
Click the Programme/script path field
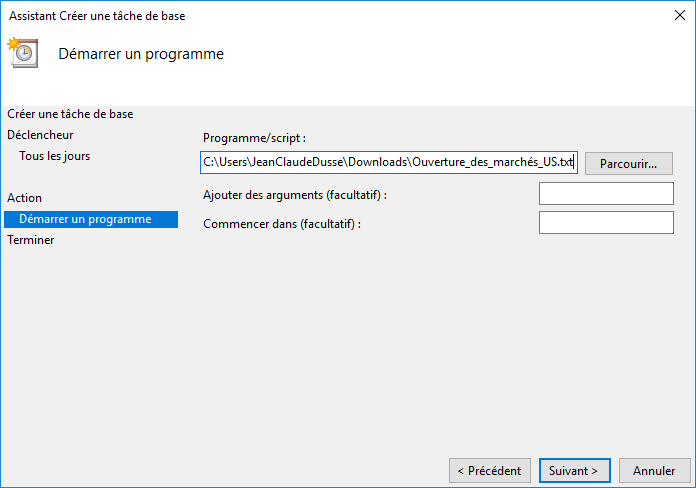[x=388, y=162]
